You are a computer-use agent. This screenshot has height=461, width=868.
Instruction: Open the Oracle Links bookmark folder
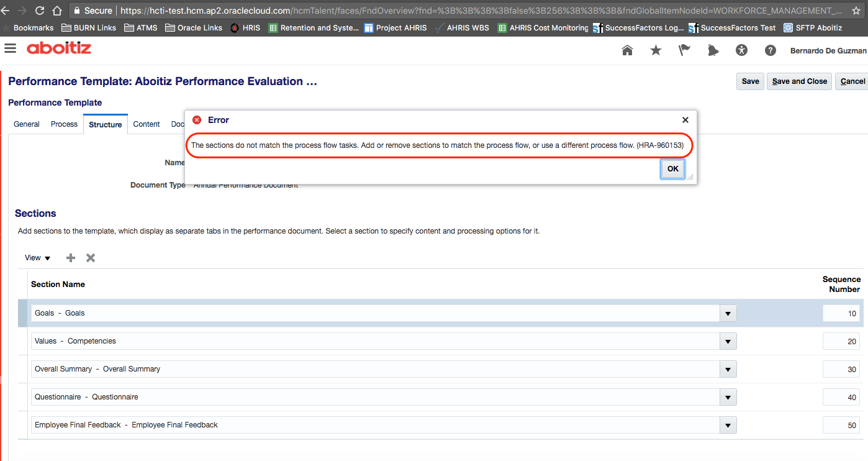click(194, 28)
